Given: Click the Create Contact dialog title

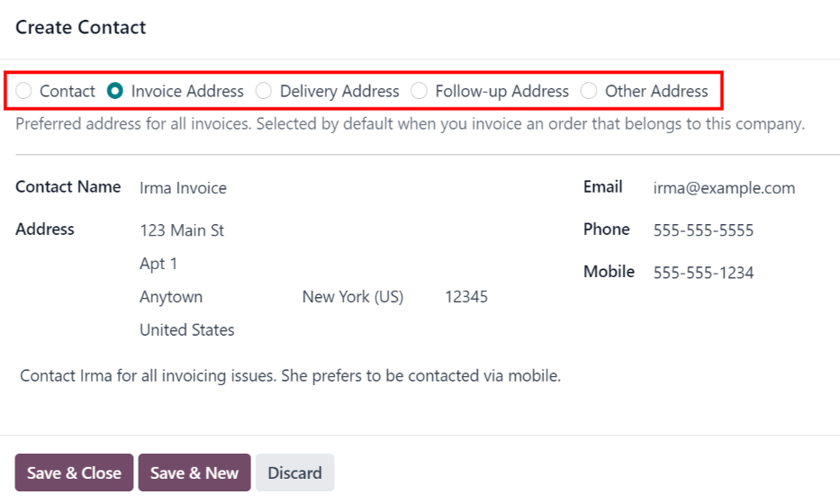Looking at the screenshot, I should point(81,27).
